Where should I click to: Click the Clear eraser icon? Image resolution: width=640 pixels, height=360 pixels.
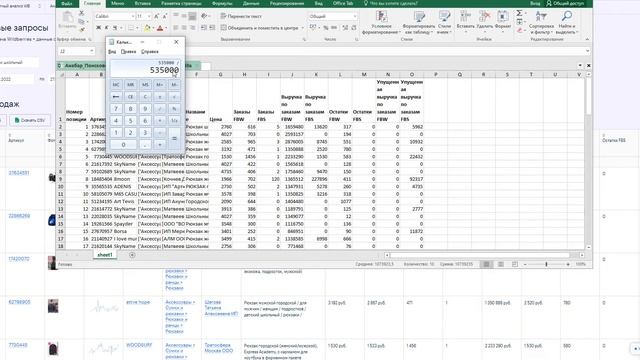(x=519, y=30)
